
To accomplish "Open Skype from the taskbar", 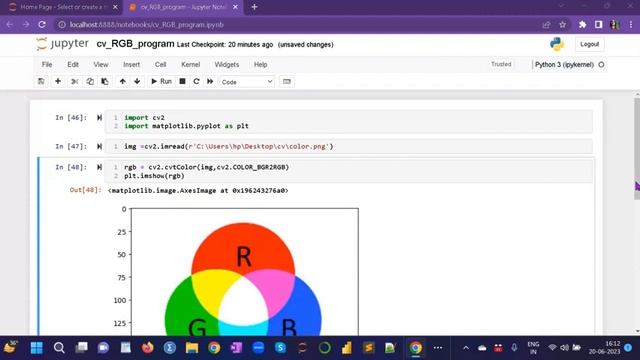I will point(280,348).
